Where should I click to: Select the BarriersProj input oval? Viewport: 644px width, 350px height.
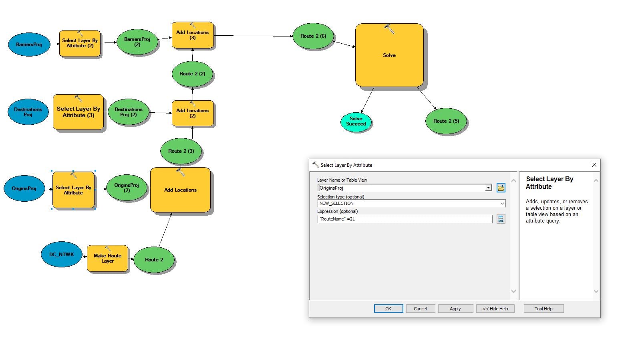(29, 45)
